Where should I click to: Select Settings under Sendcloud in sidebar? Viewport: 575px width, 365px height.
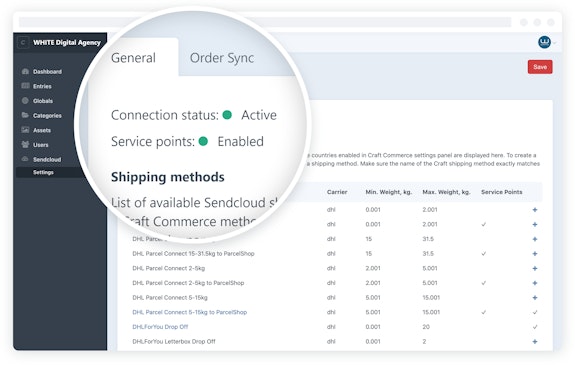click(x=43, y=172)
